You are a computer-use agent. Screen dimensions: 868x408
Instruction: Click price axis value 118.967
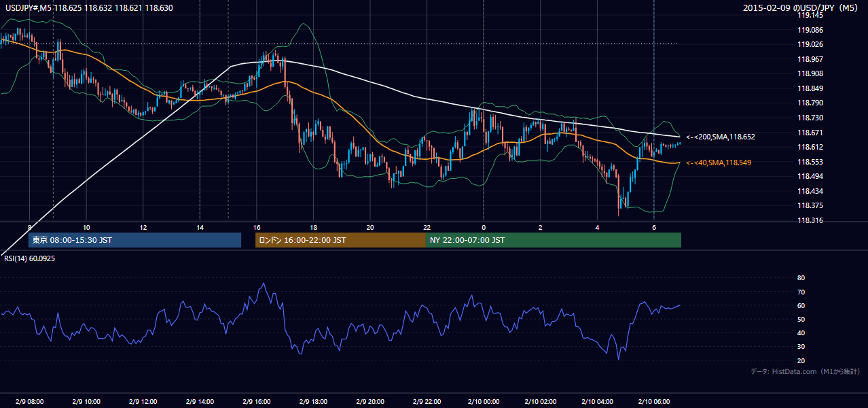pyautogui.click(x=810, y=59)
